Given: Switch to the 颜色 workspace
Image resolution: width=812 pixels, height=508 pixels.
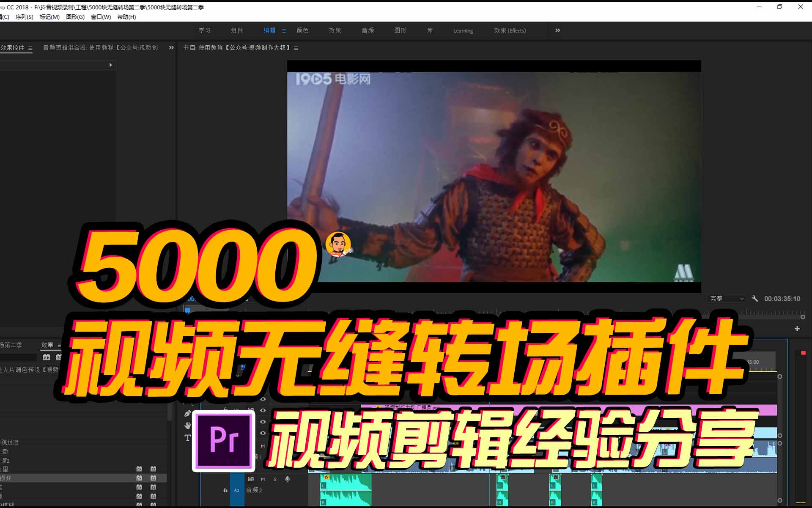Looking at the screenshot, I should [302, 30].
